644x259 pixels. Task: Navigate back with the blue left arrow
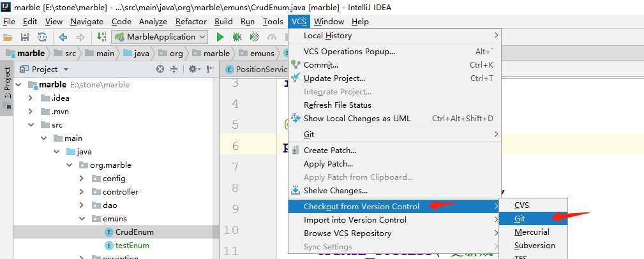(63, 37)
